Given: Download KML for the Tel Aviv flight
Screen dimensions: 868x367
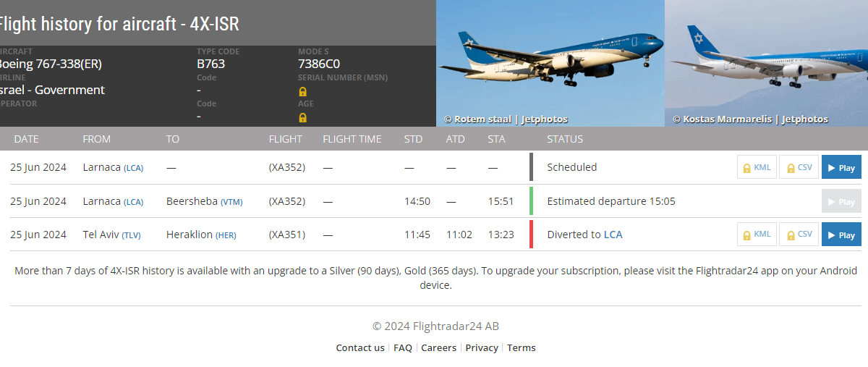Looking at the screenshot, I should point(757,235).
